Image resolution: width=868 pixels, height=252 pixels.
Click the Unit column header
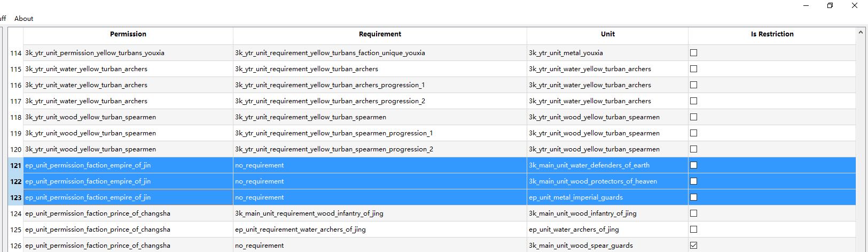(x=607, y=34)
